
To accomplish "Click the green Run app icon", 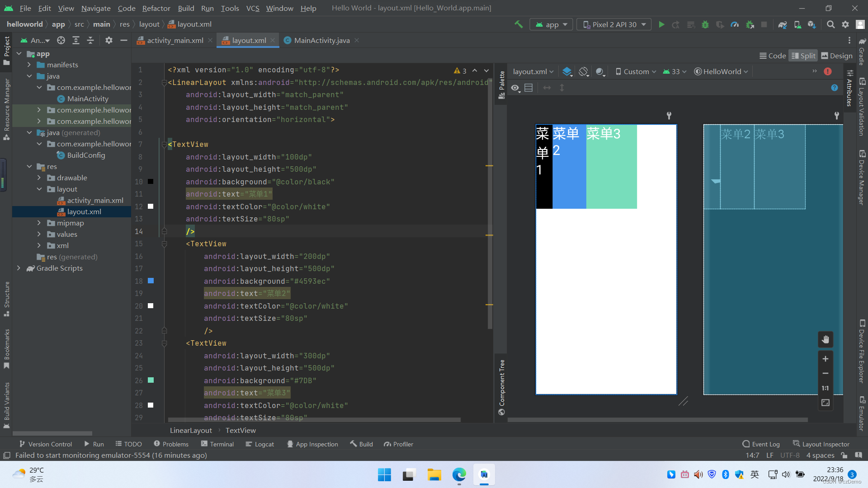I will tap(661, 24).
